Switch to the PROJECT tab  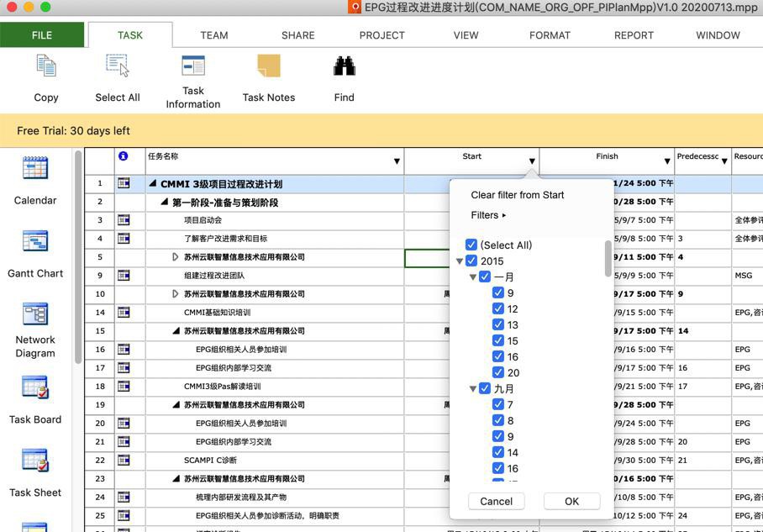[x=382, y=35]
